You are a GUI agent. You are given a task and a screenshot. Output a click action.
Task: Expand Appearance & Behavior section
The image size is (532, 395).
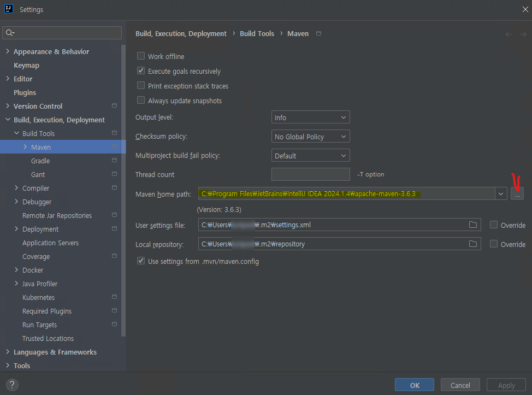click(8, 51)
